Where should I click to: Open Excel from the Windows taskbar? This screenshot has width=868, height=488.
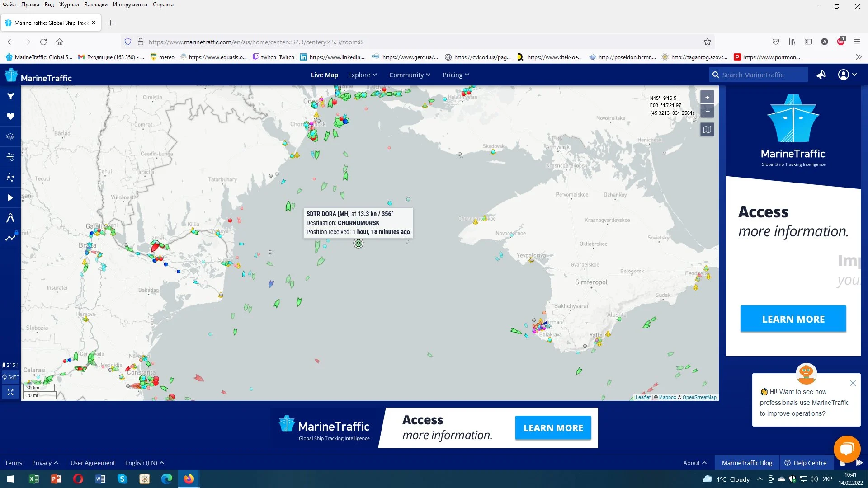click(x=34, y=479)
